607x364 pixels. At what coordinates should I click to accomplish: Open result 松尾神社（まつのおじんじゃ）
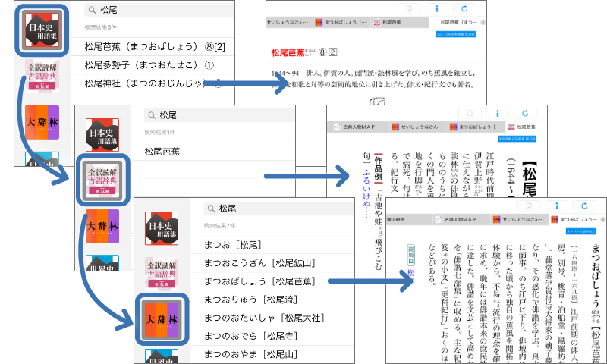(x=153, y=83)
